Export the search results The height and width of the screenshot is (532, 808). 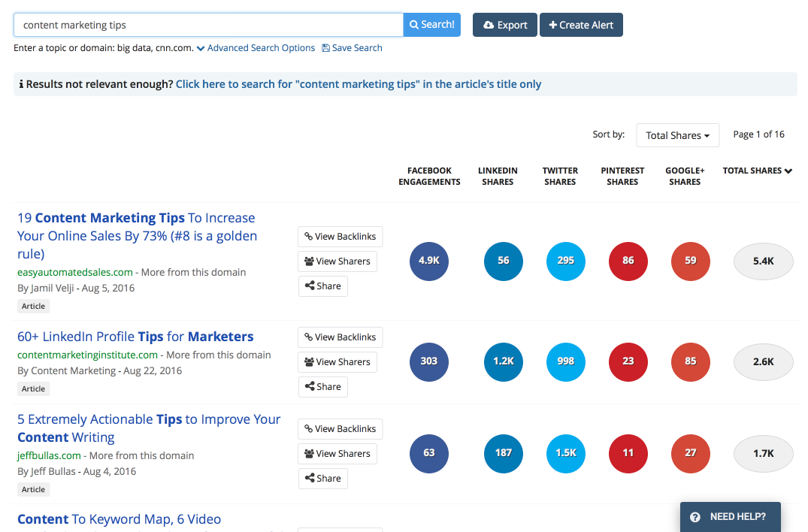coord(505,25)
